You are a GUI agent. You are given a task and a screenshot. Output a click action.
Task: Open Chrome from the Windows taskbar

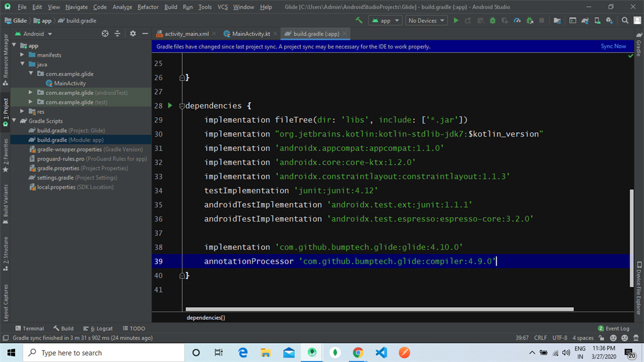click(358, 353)
